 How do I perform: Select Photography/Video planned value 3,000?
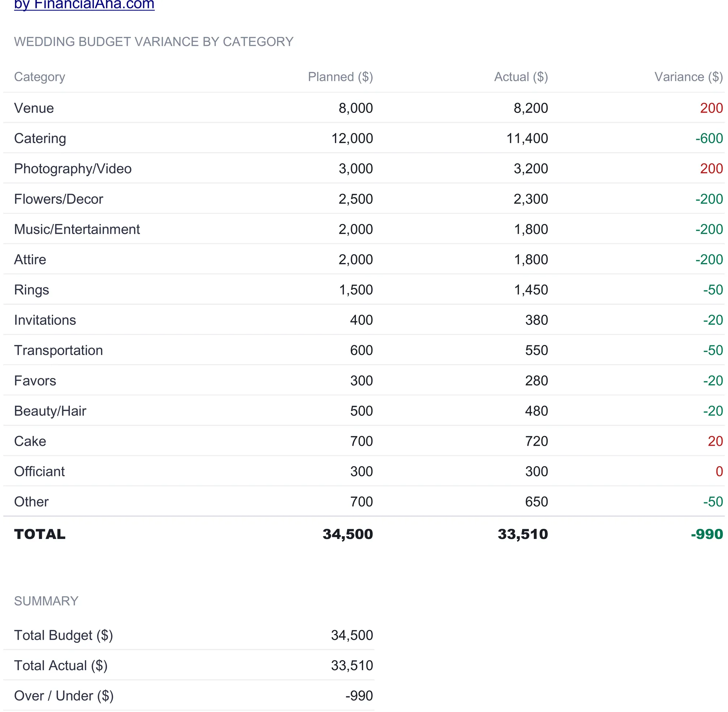(355, 169)
